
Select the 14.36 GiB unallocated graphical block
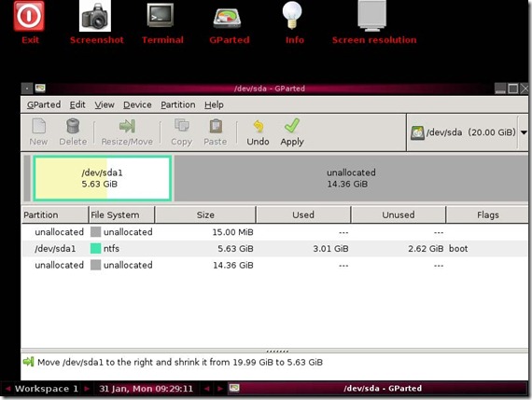(x=351, y=178)
